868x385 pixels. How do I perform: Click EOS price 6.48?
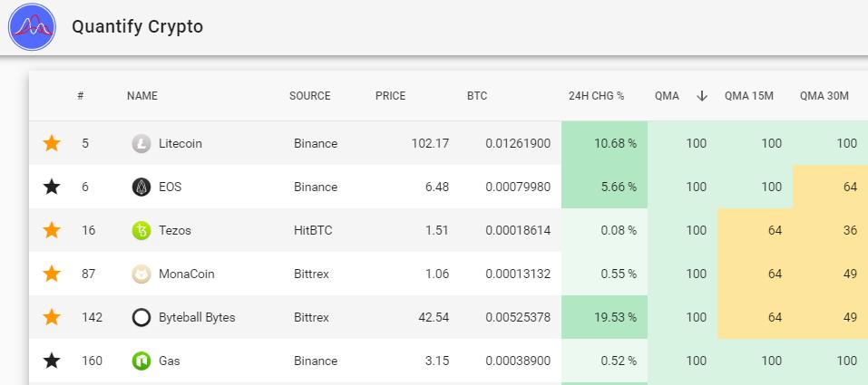(x=437, y=187)
